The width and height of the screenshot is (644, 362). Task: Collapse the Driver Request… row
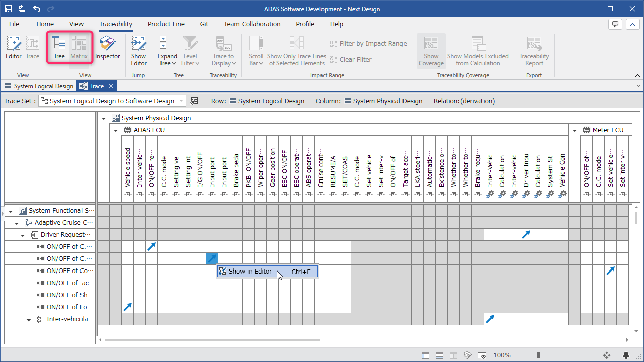pyautogui.click(x=23, y=235)
